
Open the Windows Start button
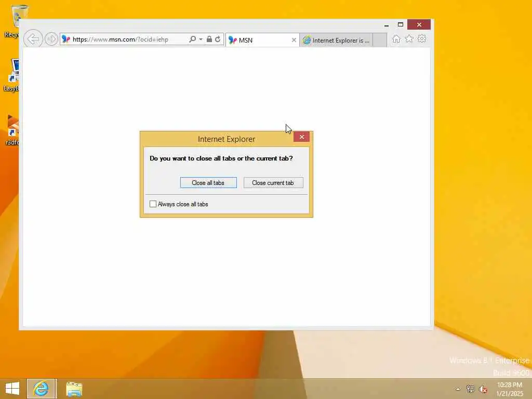12,389
